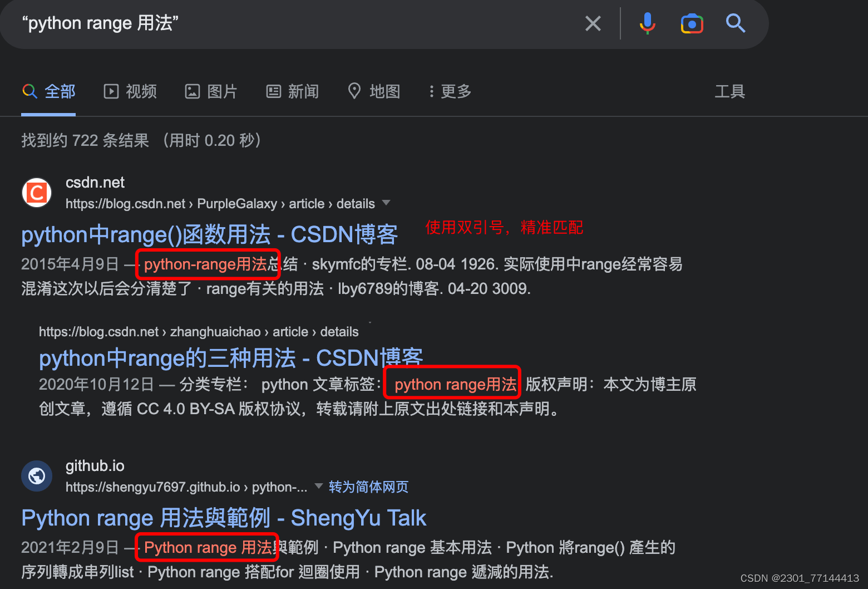868x589 pixels.
Task: Switch to the 地图 tab
Action: pyautogui.click(x=374, y=91)
